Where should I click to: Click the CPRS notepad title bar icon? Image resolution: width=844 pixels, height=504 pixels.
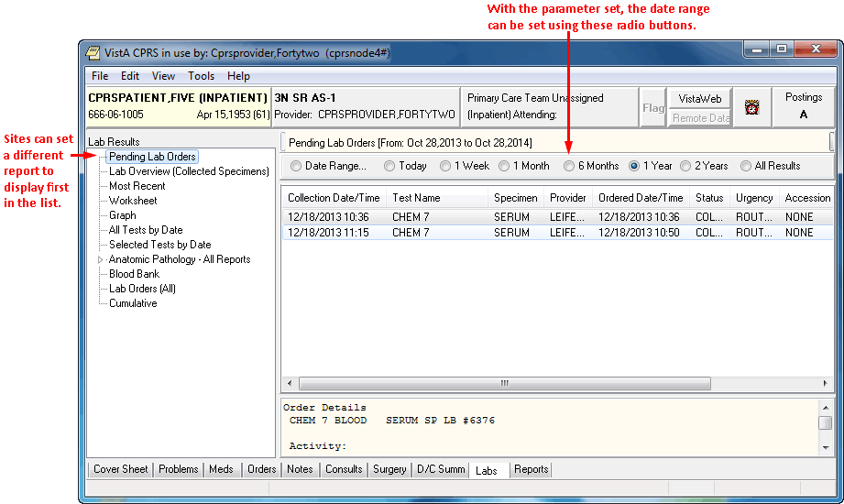click(x=93, y=53)
